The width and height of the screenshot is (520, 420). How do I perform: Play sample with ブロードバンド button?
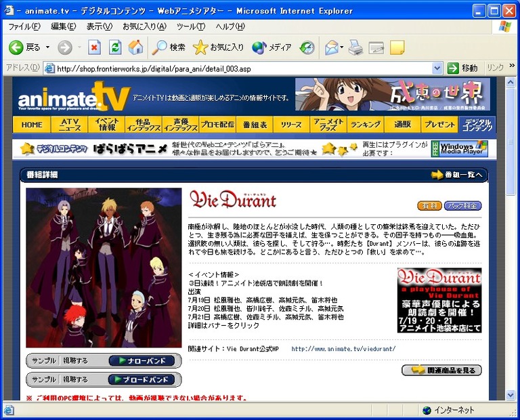coord(142,379)
